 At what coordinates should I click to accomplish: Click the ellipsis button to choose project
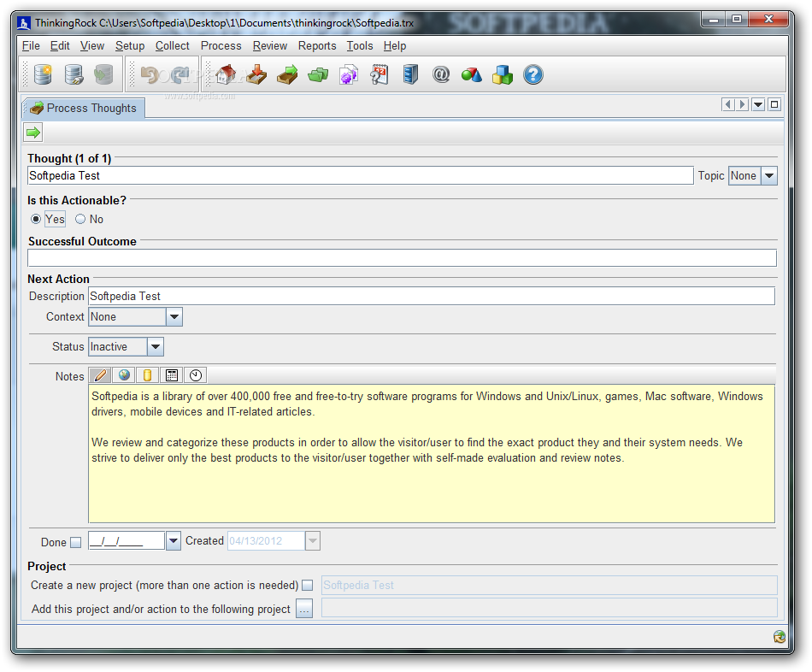tap(304, 609)
